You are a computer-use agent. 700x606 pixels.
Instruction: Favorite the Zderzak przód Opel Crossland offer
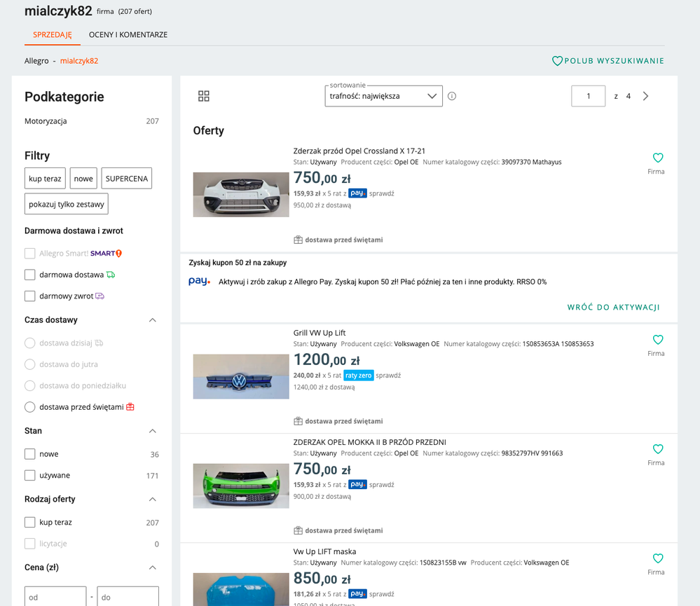pos(657,158)
